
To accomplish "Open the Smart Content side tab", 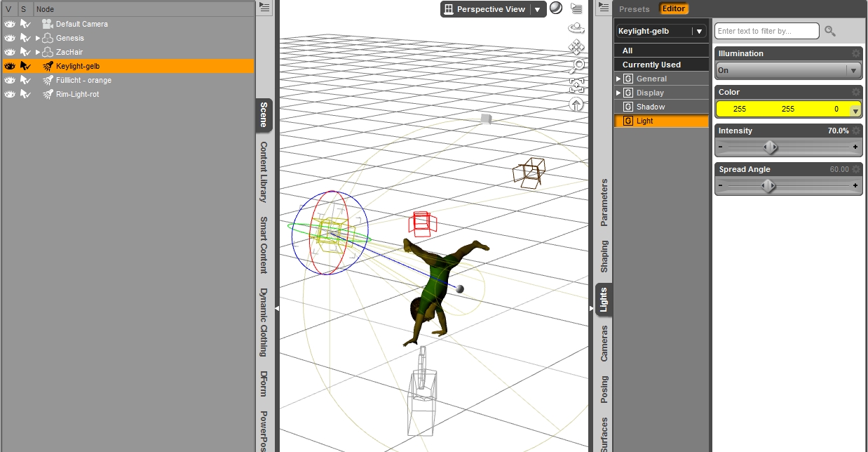I will 264,245.
